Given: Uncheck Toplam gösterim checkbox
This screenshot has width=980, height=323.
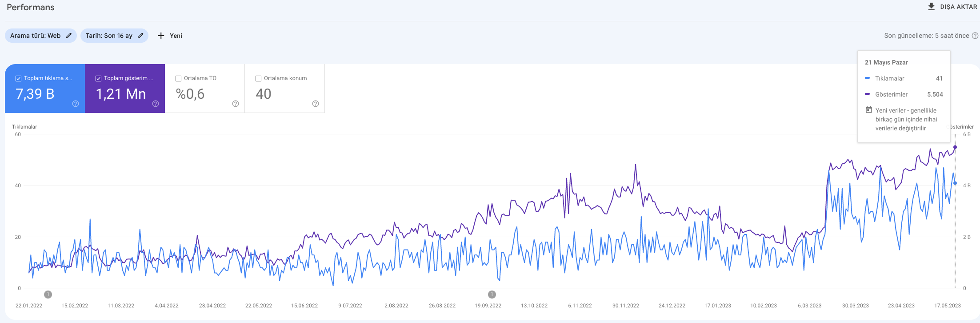Looking at the screenshot, I should [x=98, y=78].
